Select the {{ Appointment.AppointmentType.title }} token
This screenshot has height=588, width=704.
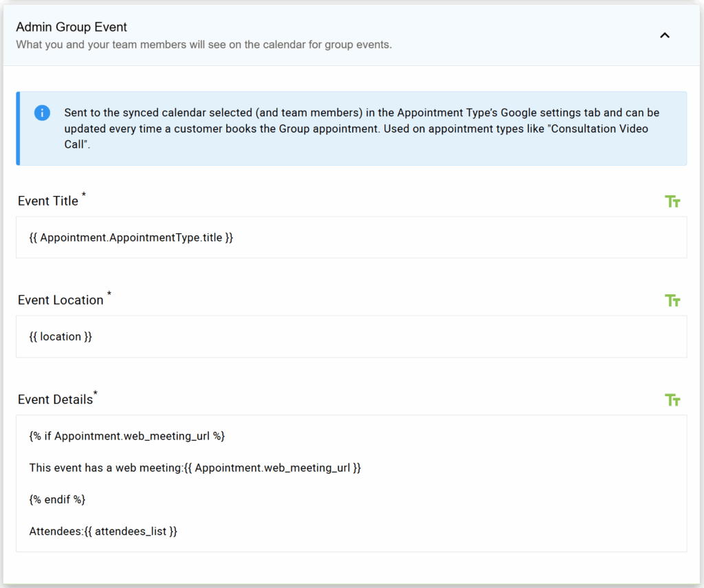pos(131,237)
